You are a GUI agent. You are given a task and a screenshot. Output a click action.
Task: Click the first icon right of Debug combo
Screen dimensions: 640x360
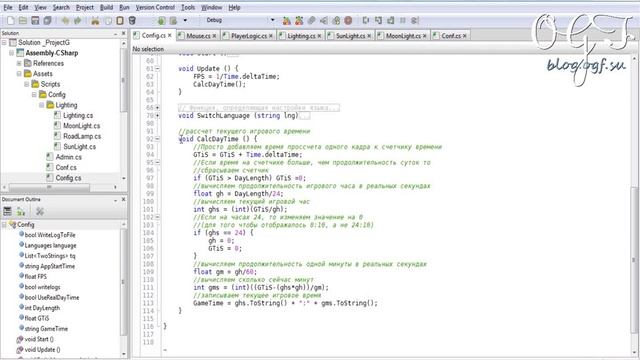pos(287,20)
